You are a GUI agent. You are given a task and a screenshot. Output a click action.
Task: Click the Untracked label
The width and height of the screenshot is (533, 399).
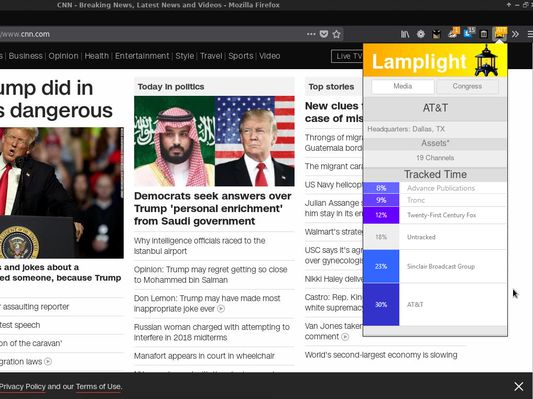421,237
